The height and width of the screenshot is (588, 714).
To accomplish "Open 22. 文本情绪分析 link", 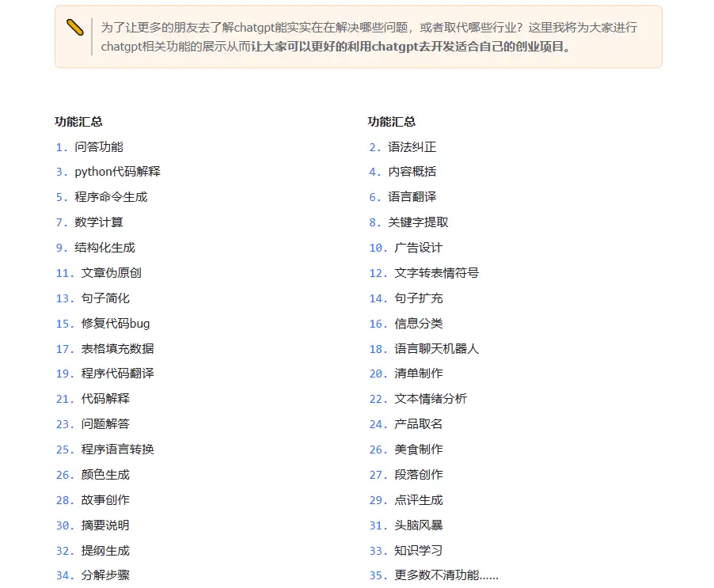I will coord(418,399).
